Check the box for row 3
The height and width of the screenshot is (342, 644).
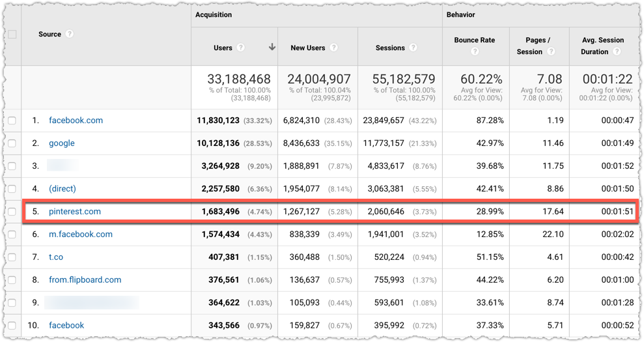(x=12, y=166)
